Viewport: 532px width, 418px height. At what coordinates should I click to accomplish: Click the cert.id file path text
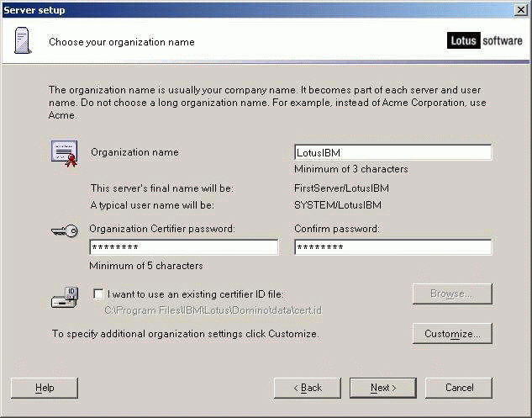coord(213,310)
